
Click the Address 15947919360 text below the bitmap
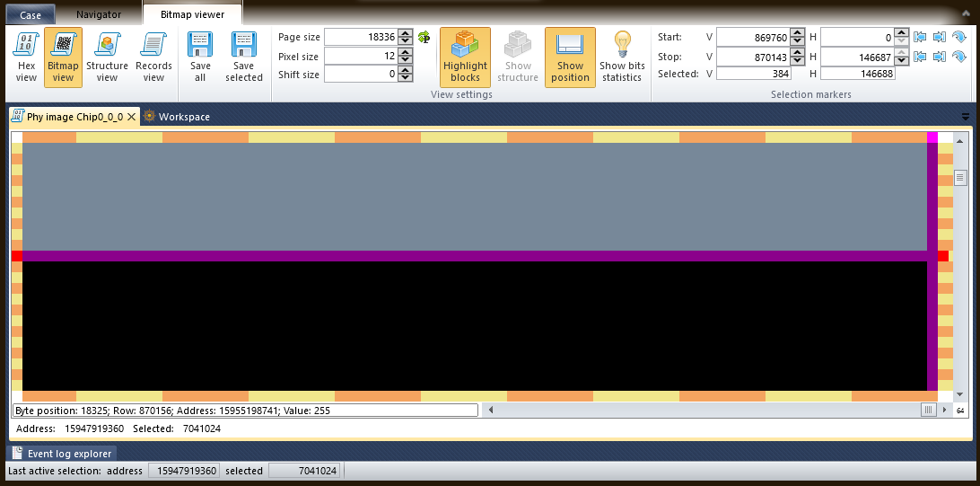tap(70, 429)
